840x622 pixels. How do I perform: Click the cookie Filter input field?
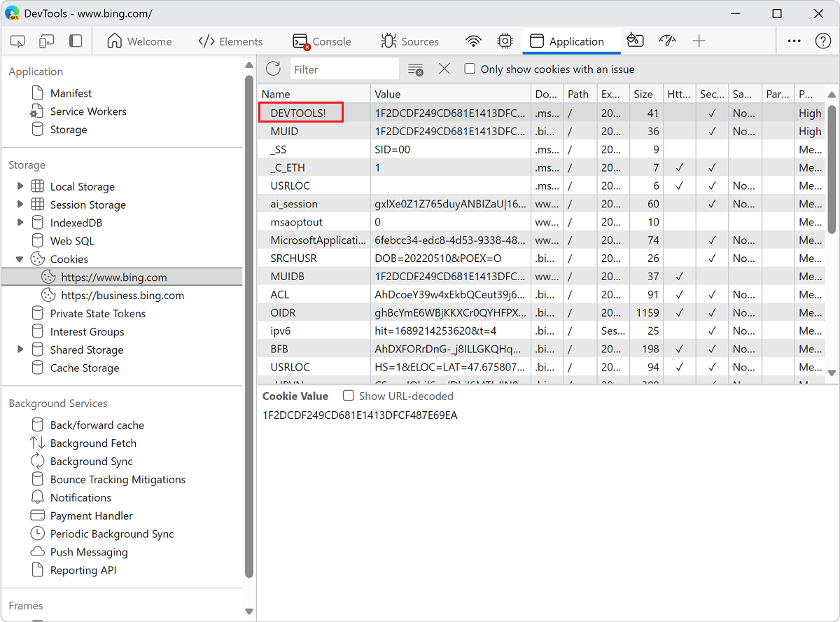coord(343,69)
